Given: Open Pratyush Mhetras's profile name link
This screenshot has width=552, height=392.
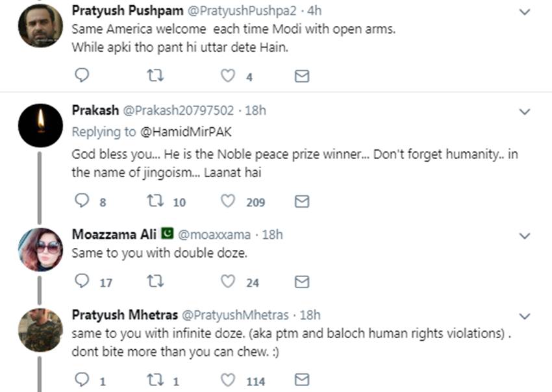Looking at the screenshot, I should coord(122,315).
